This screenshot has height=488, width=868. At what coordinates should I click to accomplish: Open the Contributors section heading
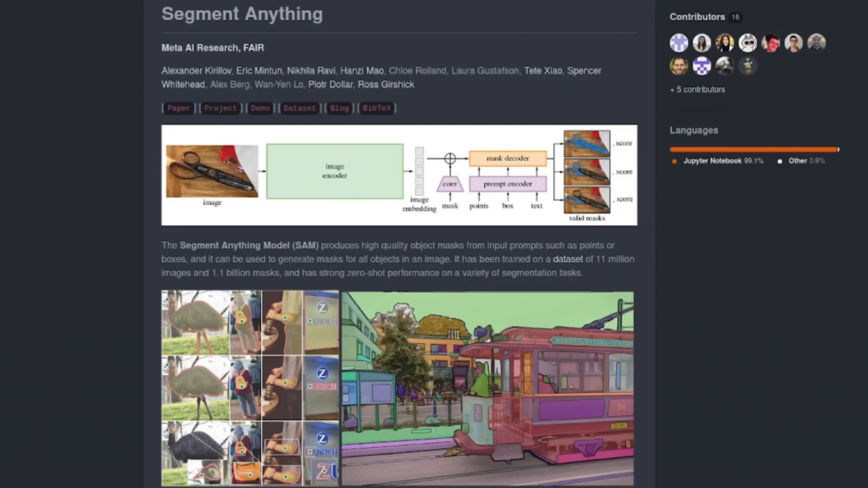(697, 17)
